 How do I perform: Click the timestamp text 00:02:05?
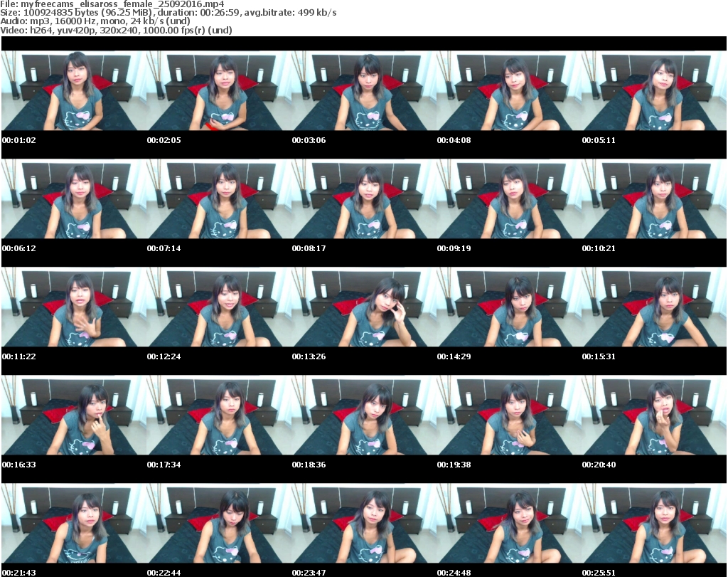click(164, 140)
